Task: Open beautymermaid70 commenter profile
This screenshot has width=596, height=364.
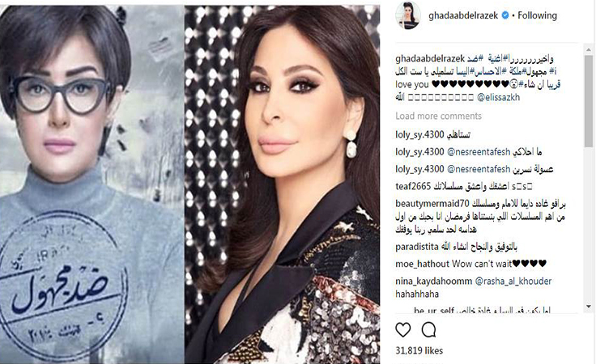Action: click(x=432, y=204)
